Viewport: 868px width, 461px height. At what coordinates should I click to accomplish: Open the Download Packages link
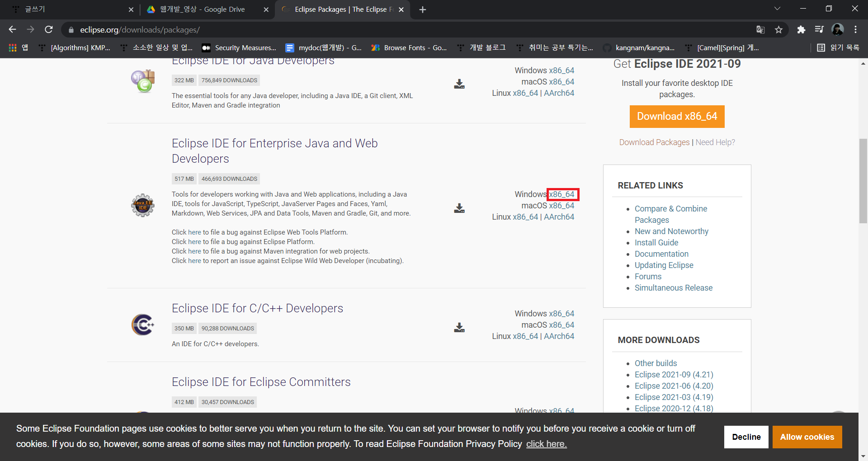654,142
